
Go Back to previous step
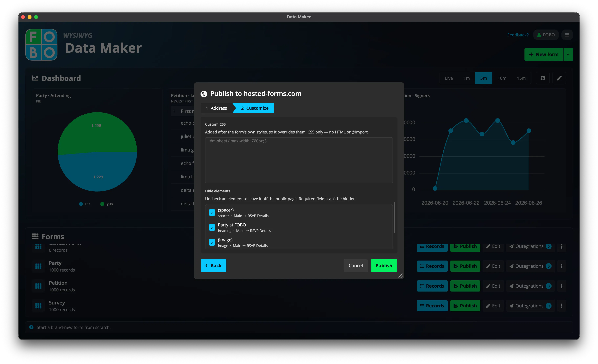[x=213, y=266]
